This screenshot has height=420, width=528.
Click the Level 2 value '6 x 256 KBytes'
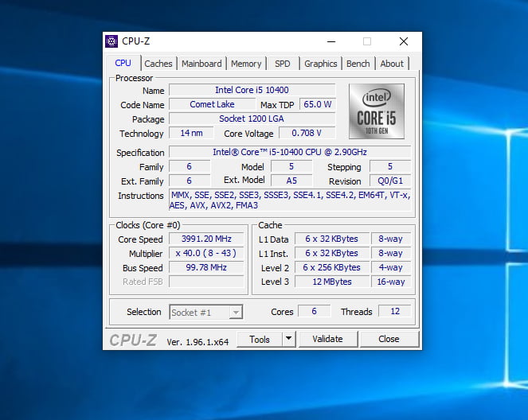tap(332, 267)
